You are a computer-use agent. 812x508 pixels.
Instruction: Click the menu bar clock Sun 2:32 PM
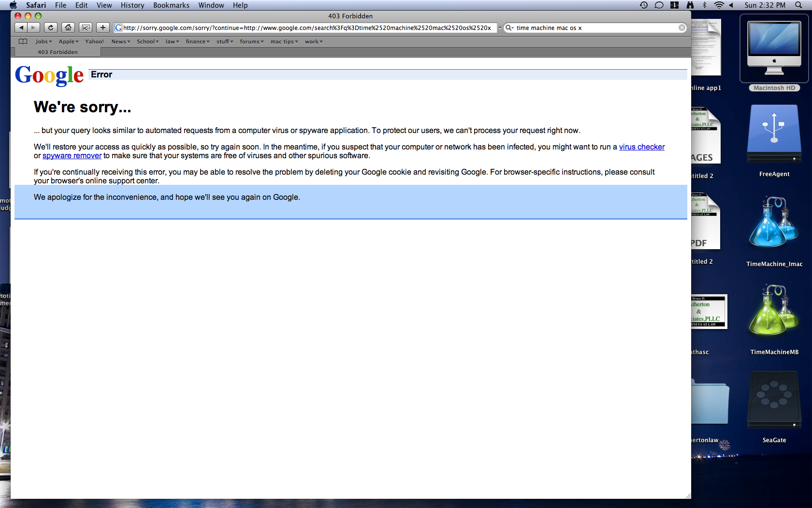click(x=765, y=5)
